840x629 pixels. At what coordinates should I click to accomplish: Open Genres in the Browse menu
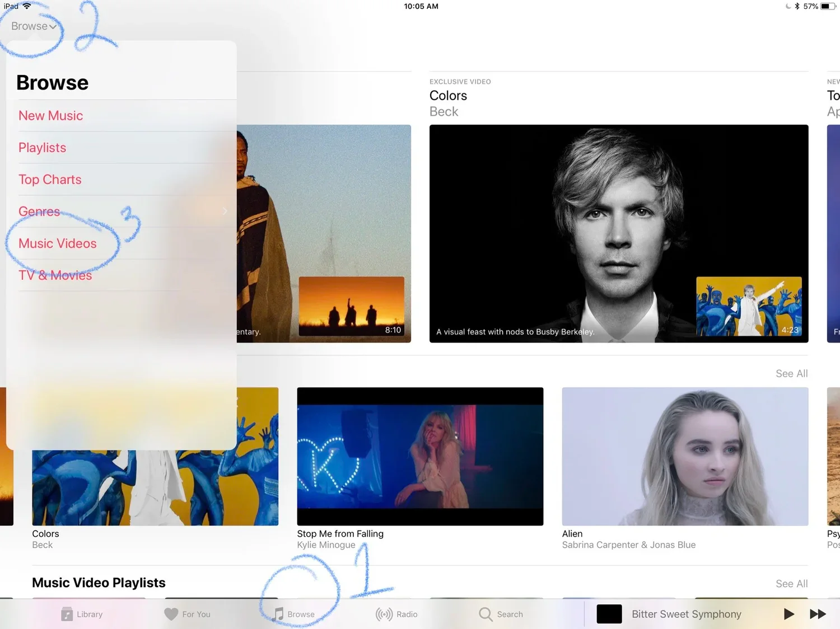click(x=39, y=212)
